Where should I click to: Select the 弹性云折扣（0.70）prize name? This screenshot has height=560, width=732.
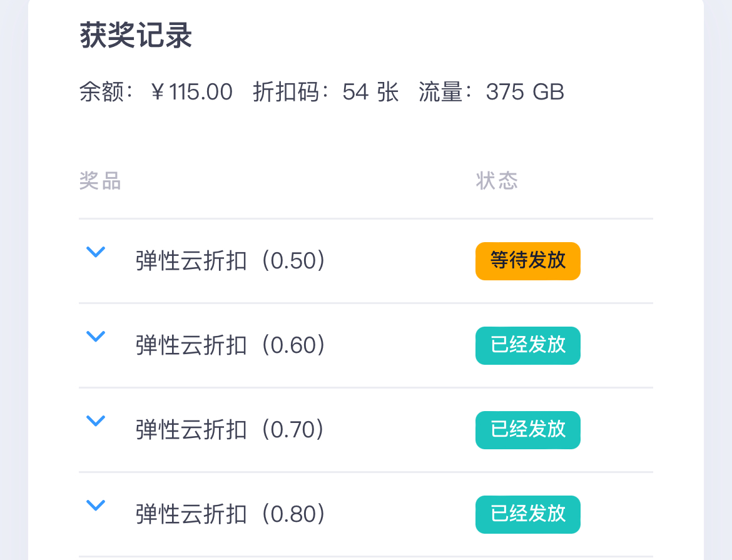point(230,430)
